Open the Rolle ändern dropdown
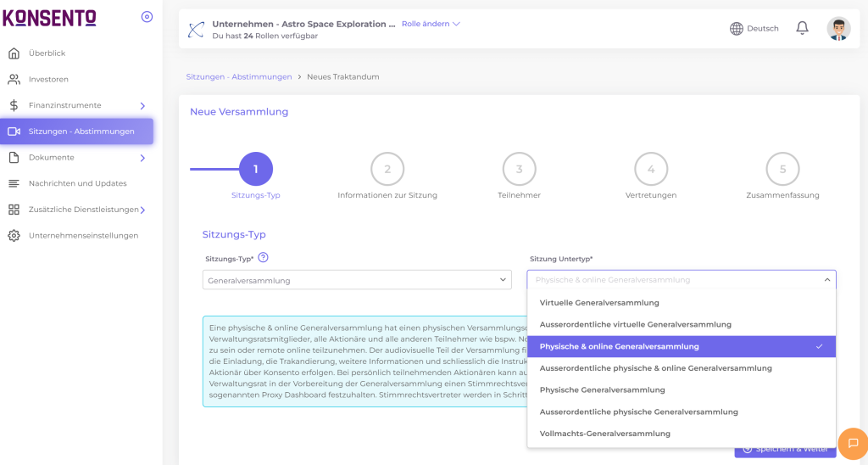Image resolution: width=868 pixels, height=465 pixels. (x=431, y=24)
